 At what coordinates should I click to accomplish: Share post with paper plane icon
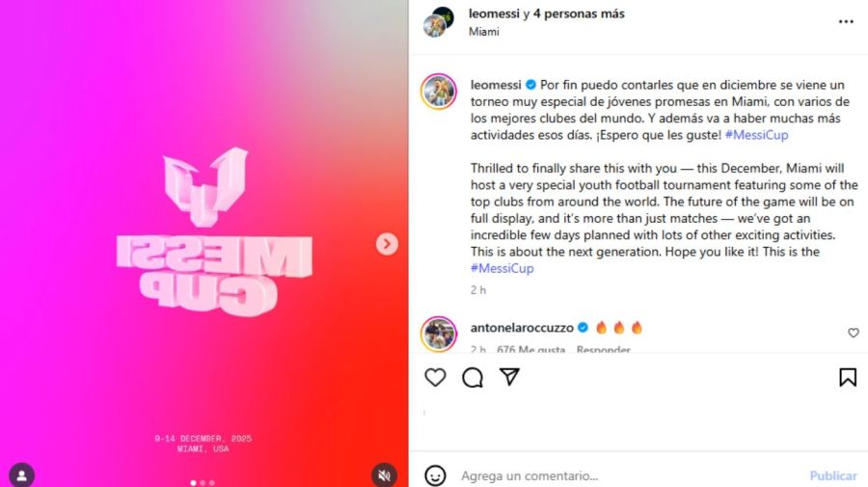pos(509,377)
